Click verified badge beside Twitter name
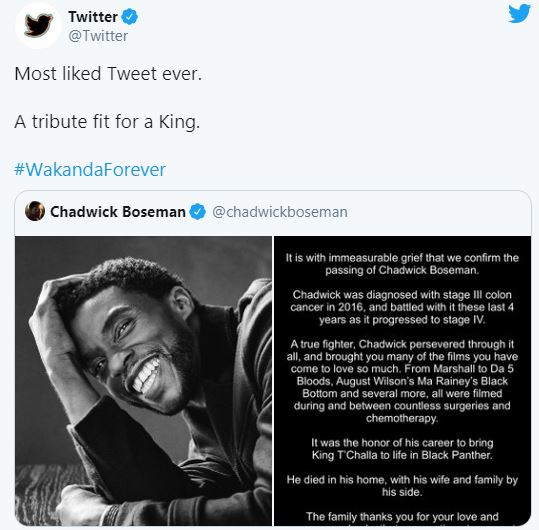The width and height of the screenshot is (539, 530). coord(130,17)
